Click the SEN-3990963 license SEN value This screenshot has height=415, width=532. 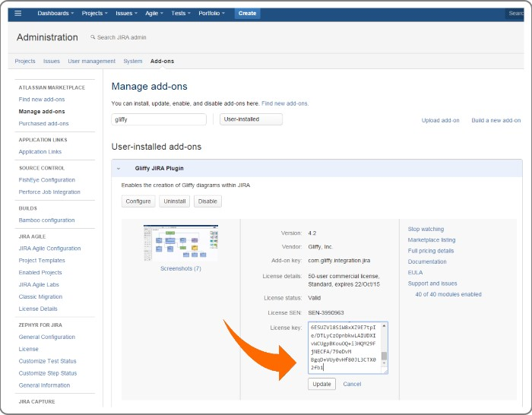[x=326, y=312]
